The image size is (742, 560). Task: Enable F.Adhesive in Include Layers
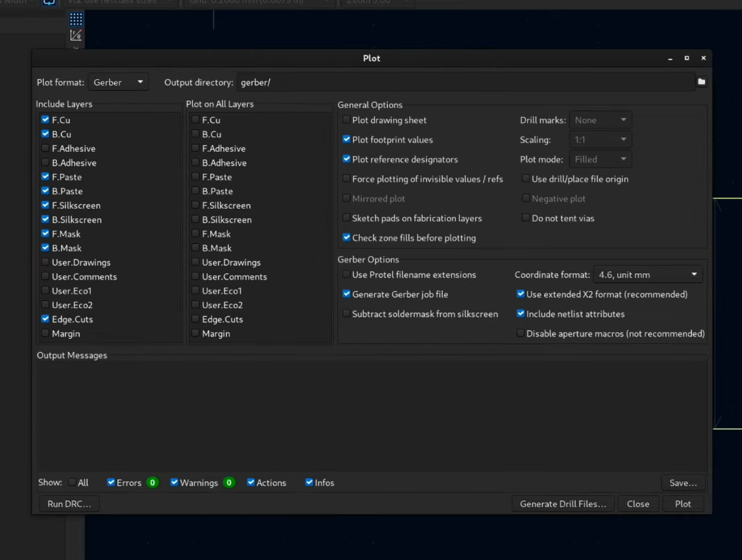tap(45, 148)
